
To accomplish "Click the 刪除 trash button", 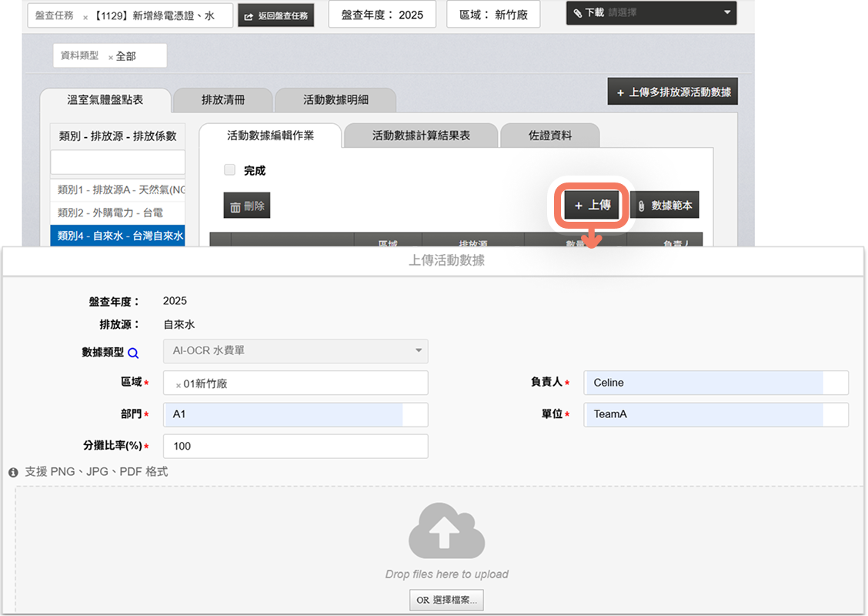I will pyautogui.click(x=247, y=206).
